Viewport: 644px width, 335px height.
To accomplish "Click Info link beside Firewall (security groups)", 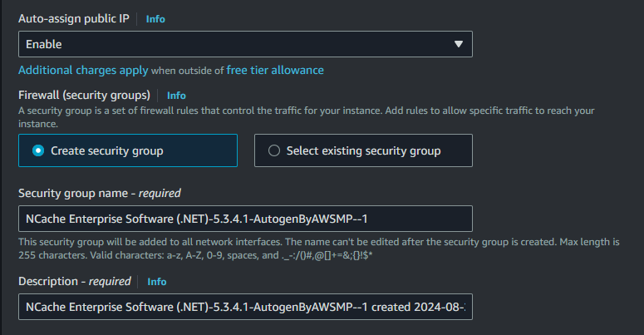I will [176, 96].
